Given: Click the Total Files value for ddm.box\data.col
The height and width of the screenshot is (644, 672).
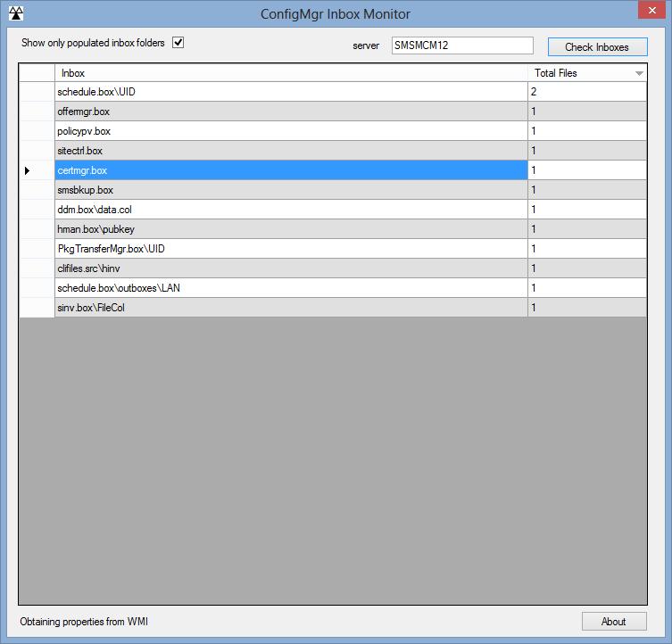Looking at the screenshot, I should tap(587, 210).
